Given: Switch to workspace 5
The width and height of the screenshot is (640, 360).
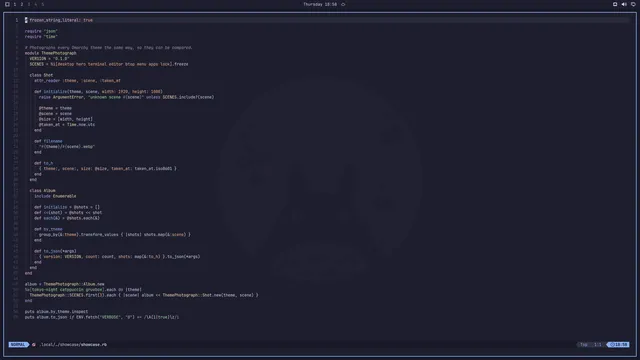Looking at the screenshot, I should click(x=42, y=4).
